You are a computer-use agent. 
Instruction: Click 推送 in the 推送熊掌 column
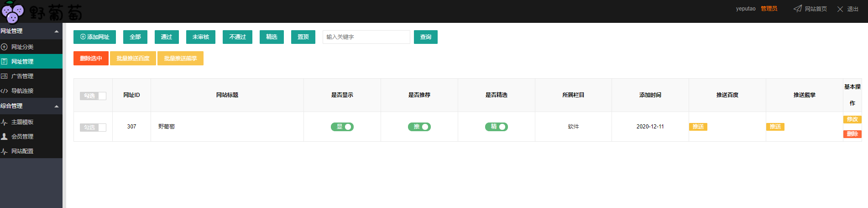(775, 127)
